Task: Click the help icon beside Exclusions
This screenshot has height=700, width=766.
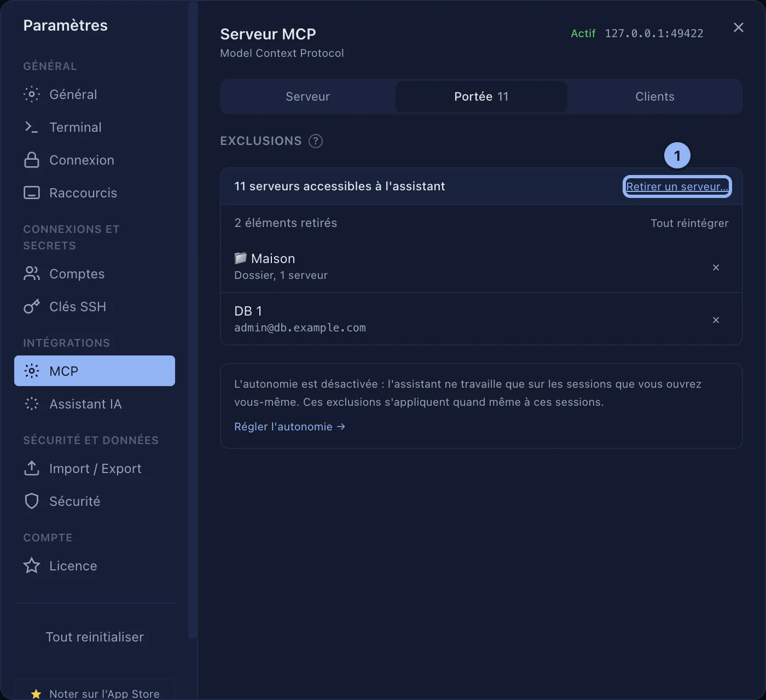Action: click(x=316, y=141)
